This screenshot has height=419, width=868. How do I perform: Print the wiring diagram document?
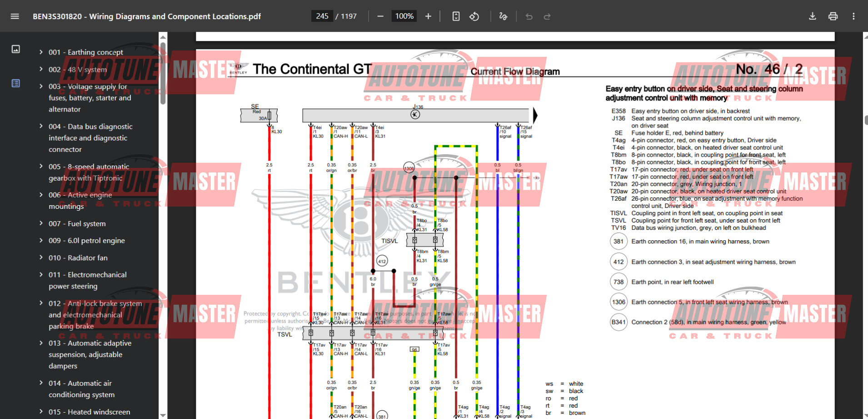click(833, 16)
